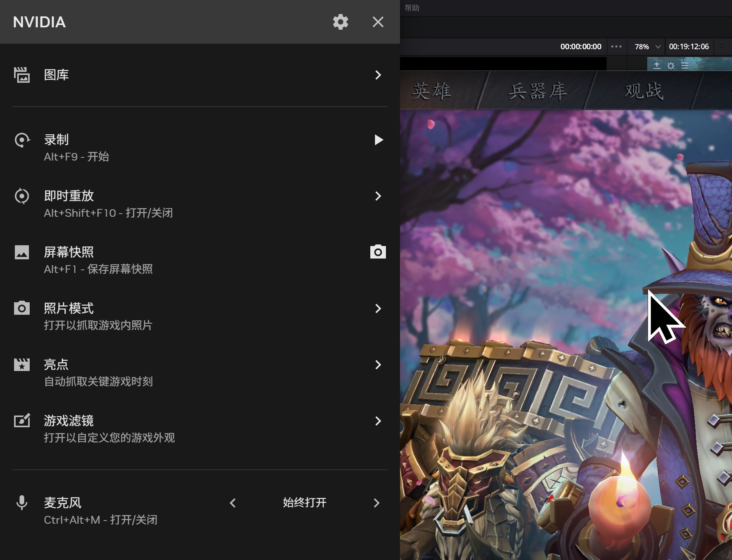
Task: Select the 麦克风 label
Action: tap(62, 503)
